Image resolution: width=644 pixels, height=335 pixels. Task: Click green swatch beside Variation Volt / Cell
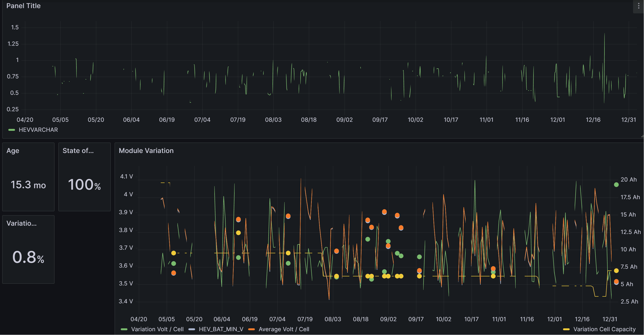[124, 329]
